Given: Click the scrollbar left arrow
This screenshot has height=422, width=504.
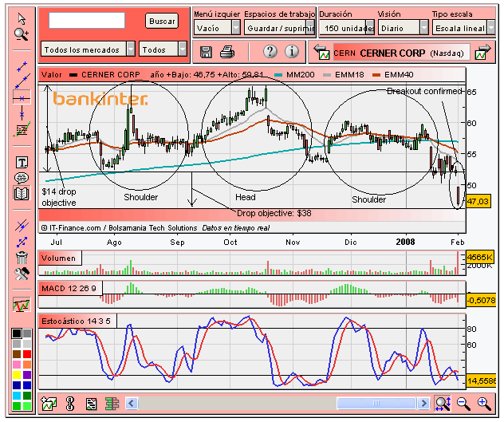Looking at the screenshot, I should pyautogui.click(x=131, y=403).
